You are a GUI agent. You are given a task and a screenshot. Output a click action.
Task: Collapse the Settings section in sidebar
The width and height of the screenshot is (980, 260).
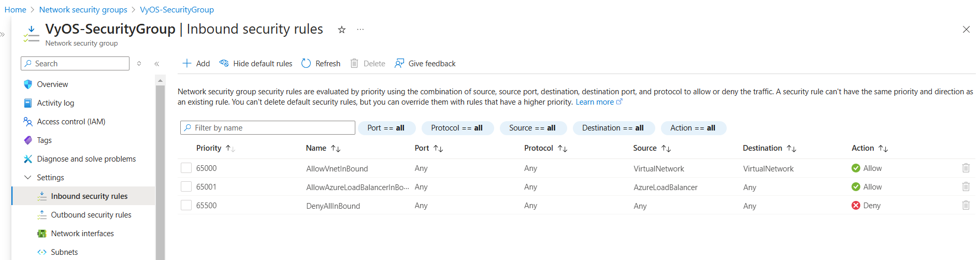point(28,177)
